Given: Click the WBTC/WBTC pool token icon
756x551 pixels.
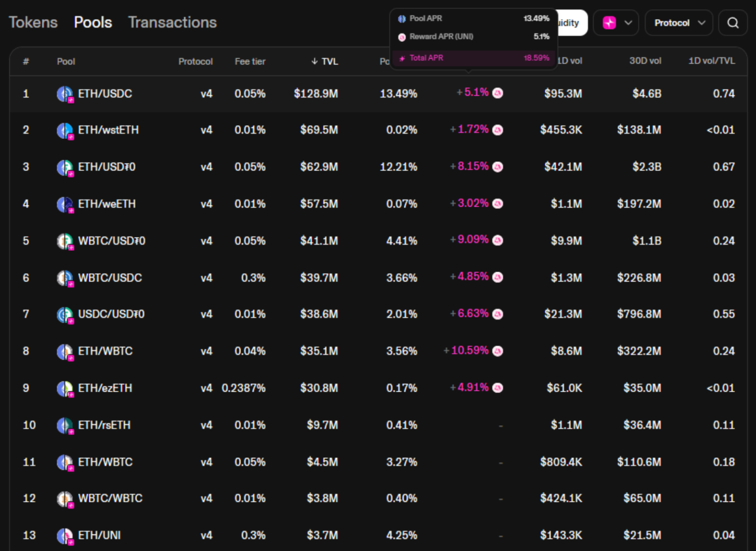Looking at the screenshot, I should click(x=65, y=499).
